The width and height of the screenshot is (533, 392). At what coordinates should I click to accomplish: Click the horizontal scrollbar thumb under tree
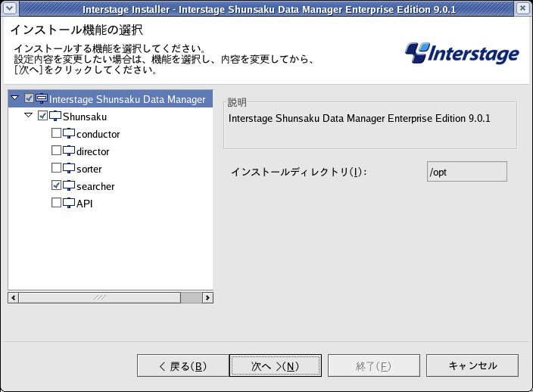coord(100,298)
